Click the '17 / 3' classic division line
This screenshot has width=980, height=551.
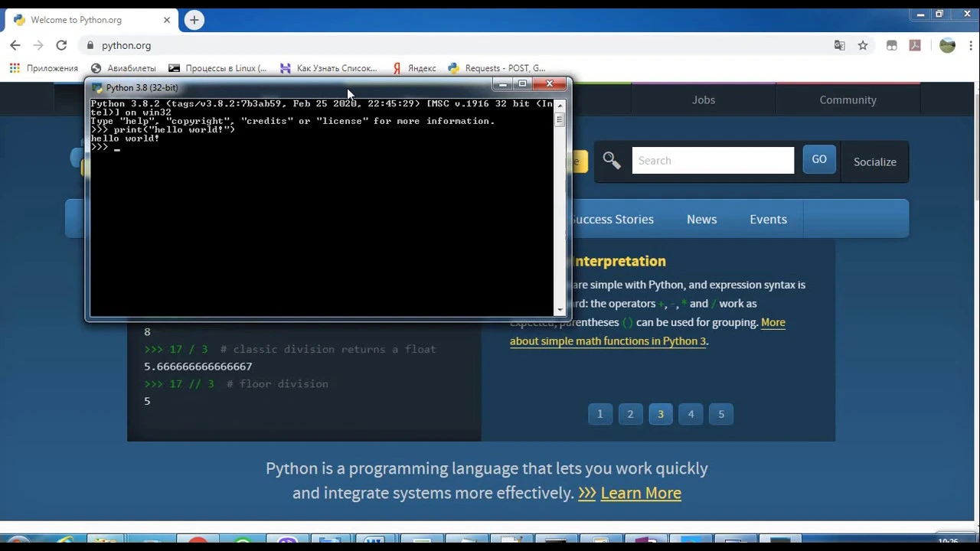tap(290, 349)
